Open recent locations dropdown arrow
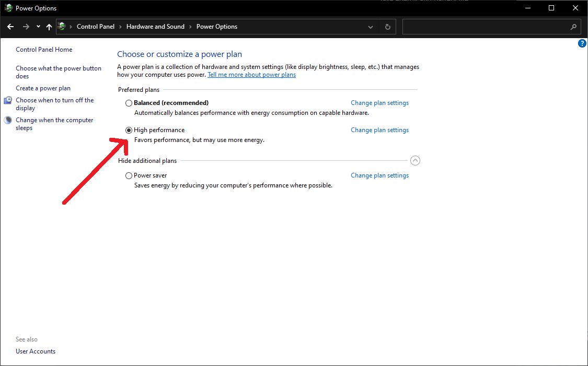The height and width of the screenshot is (366, 588). tap(38, 27)
